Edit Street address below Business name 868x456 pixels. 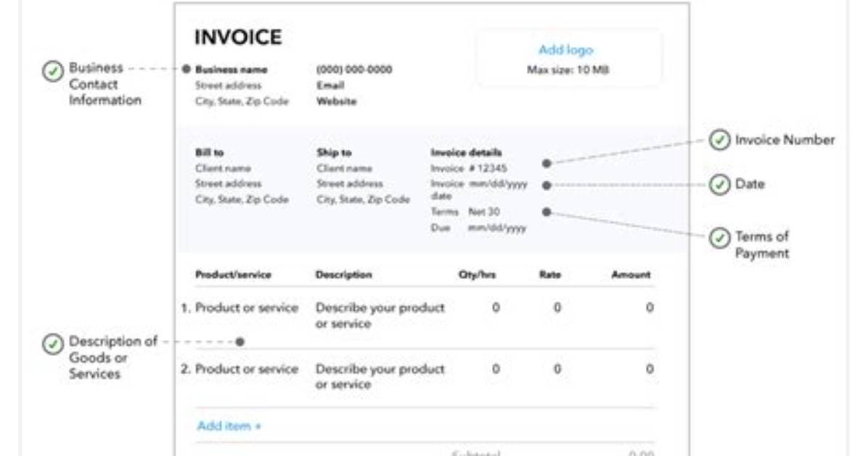point(228,86)
